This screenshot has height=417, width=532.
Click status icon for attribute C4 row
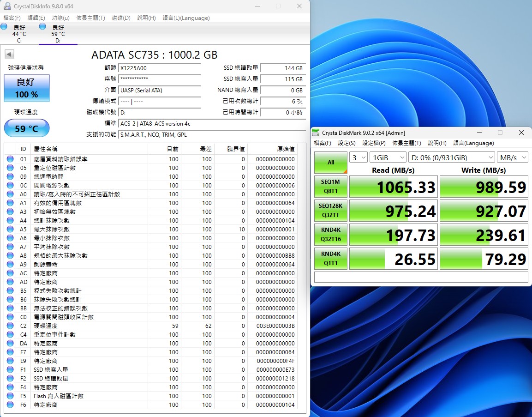(10, 334)
